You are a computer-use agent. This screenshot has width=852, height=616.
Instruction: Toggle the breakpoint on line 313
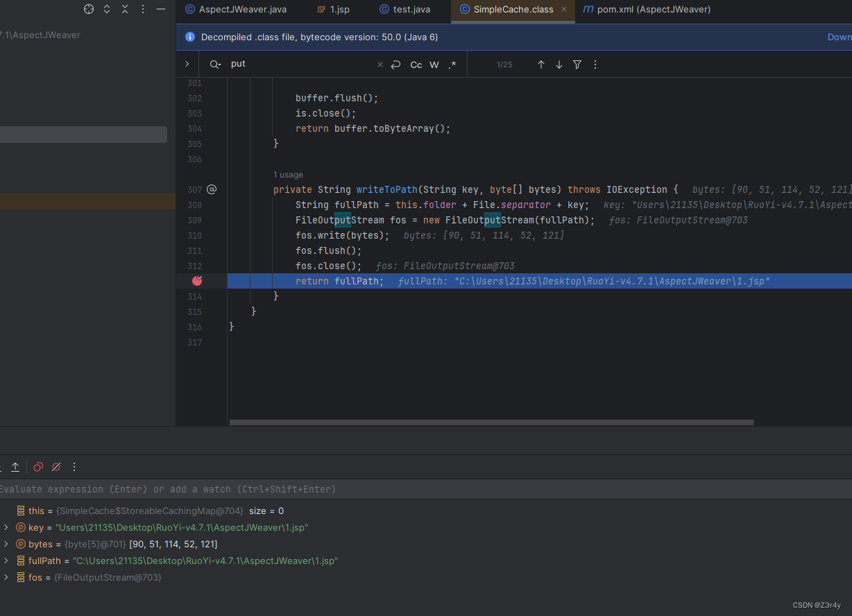(x=197, y=280)
